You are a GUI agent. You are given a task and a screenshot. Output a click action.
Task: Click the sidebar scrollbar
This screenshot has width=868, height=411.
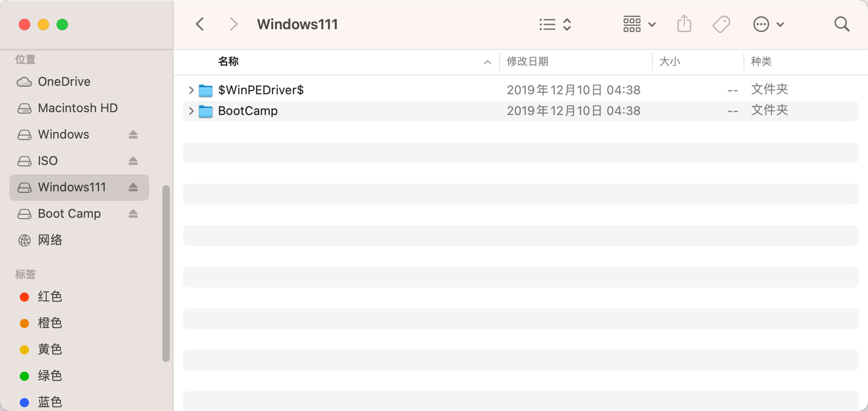tap(166, 273)
